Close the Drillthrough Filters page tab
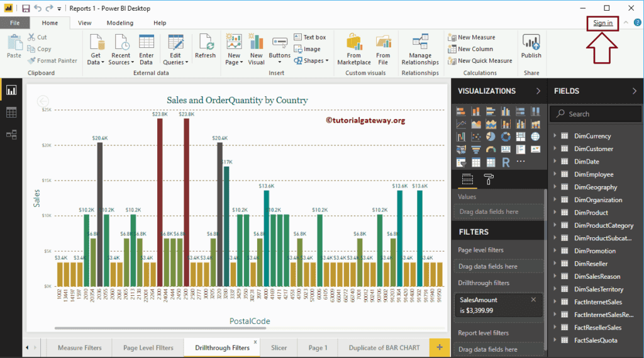 coord(255,342)
